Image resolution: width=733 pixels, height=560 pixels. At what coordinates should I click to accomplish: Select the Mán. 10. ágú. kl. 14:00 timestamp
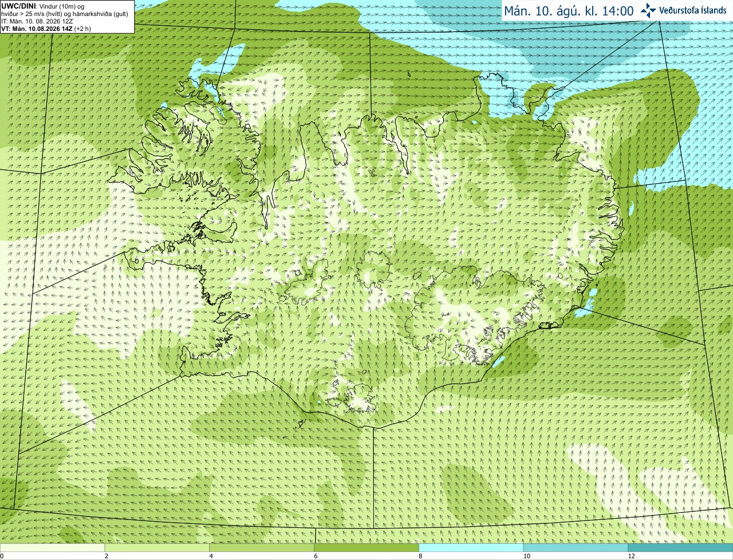569,11
